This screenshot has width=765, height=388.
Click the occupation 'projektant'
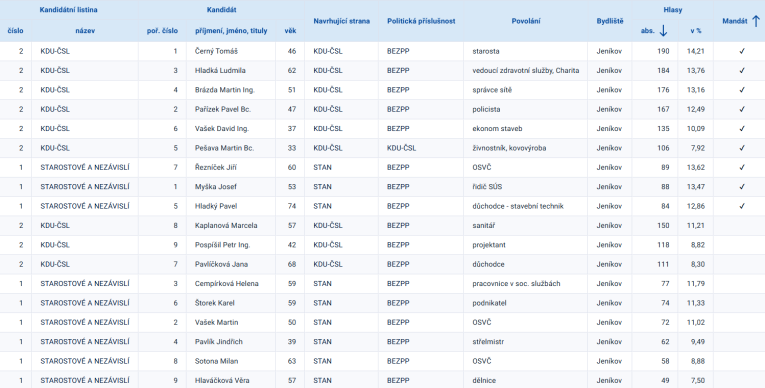489,245
